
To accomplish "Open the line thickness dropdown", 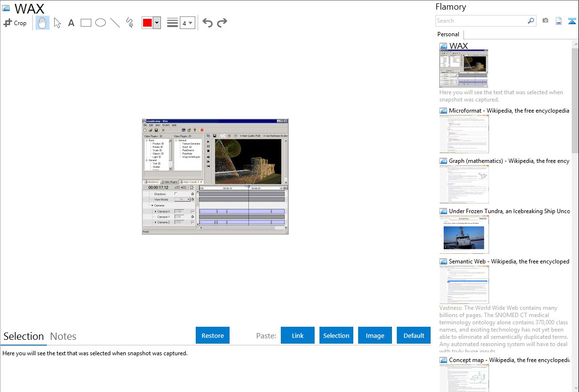I will pyautogui.click(x=187, y=23).
